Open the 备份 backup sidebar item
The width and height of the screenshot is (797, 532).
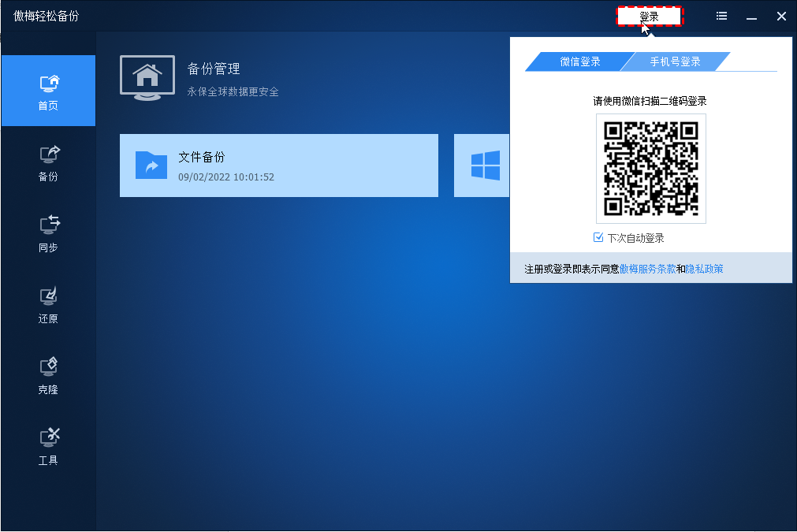tap(48, 163)
